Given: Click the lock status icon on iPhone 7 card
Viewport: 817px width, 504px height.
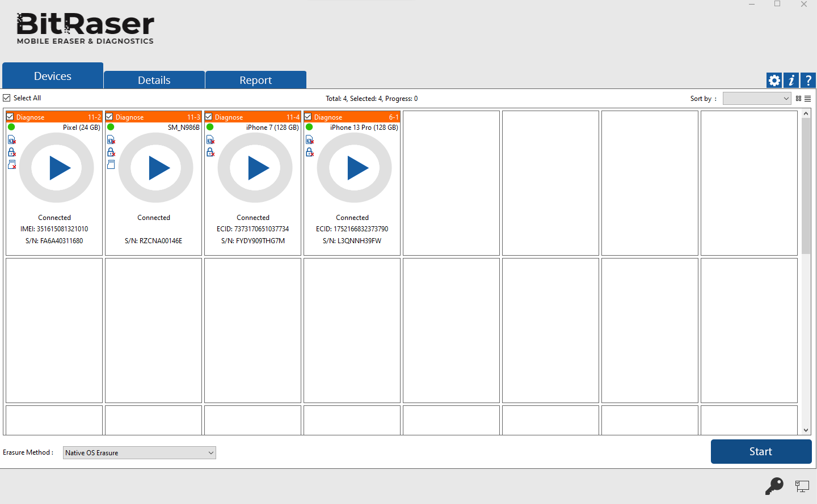Looking at the screenshot, I should [210, 152].
